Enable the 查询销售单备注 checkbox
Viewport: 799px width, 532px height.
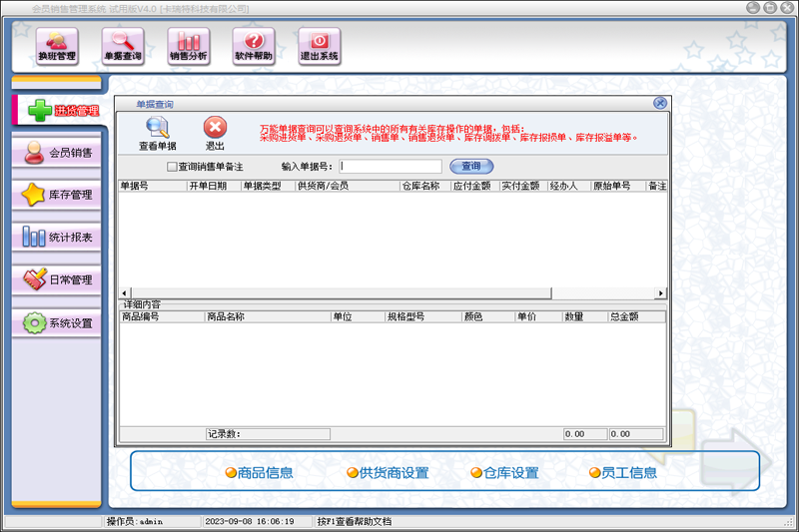coord(172,167)
